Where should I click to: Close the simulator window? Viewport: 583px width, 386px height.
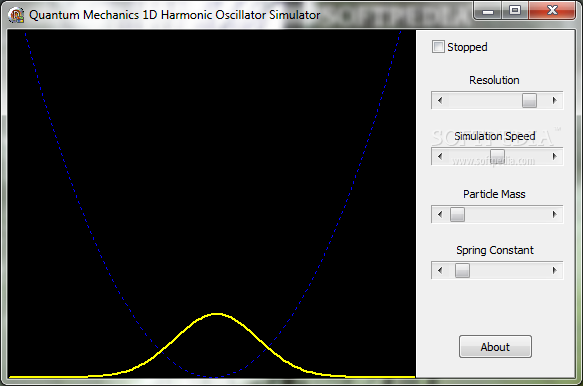(552, 10)
